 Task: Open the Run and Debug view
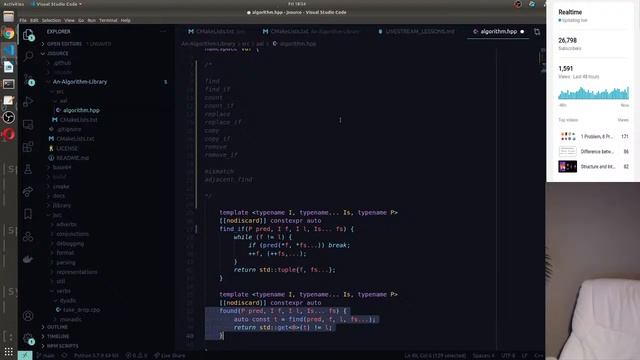[28, 102]
